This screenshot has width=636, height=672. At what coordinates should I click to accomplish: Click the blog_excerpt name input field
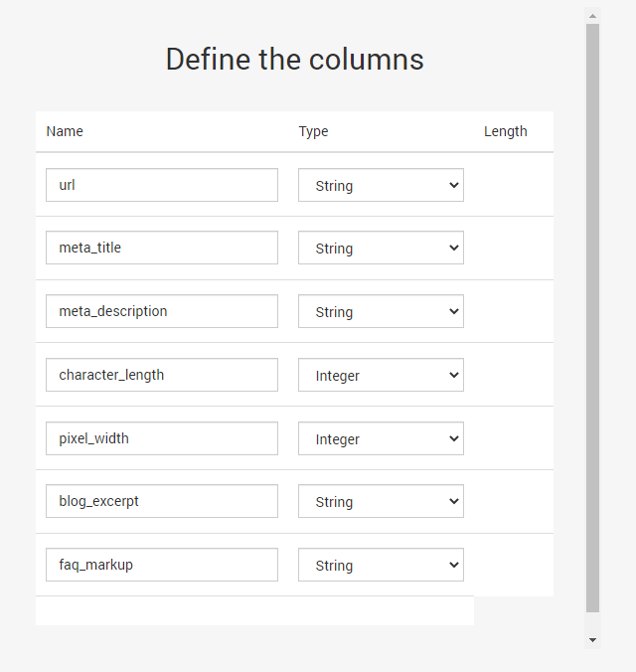(x=162, y=501)
